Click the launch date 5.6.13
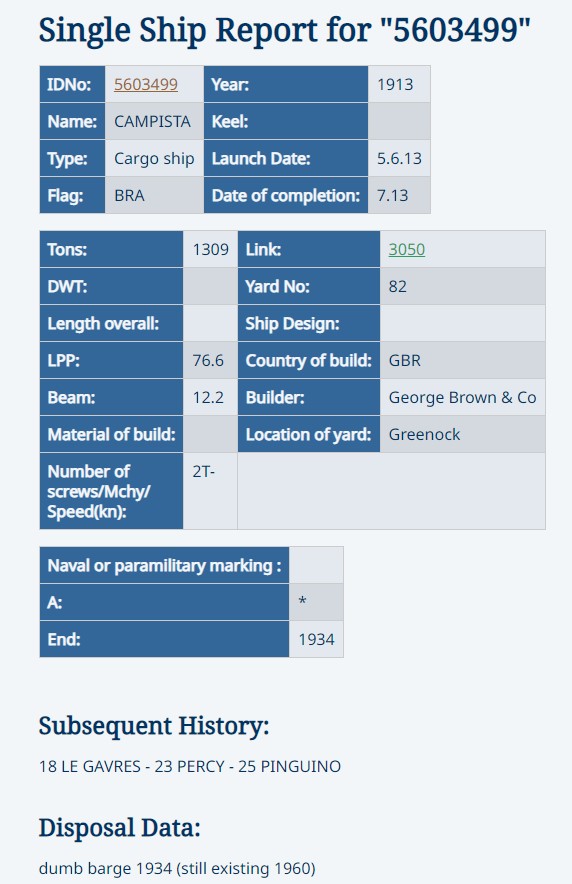Screen dimensions: 572x884 [x=399, y=158]
